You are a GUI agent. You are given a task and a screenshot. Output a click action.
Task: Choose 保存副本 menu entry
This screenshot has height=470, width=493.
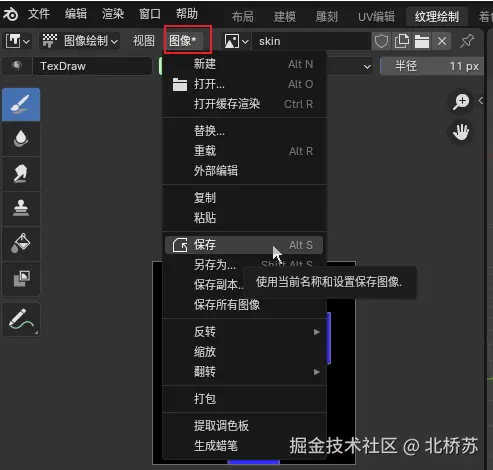(218, 285)
